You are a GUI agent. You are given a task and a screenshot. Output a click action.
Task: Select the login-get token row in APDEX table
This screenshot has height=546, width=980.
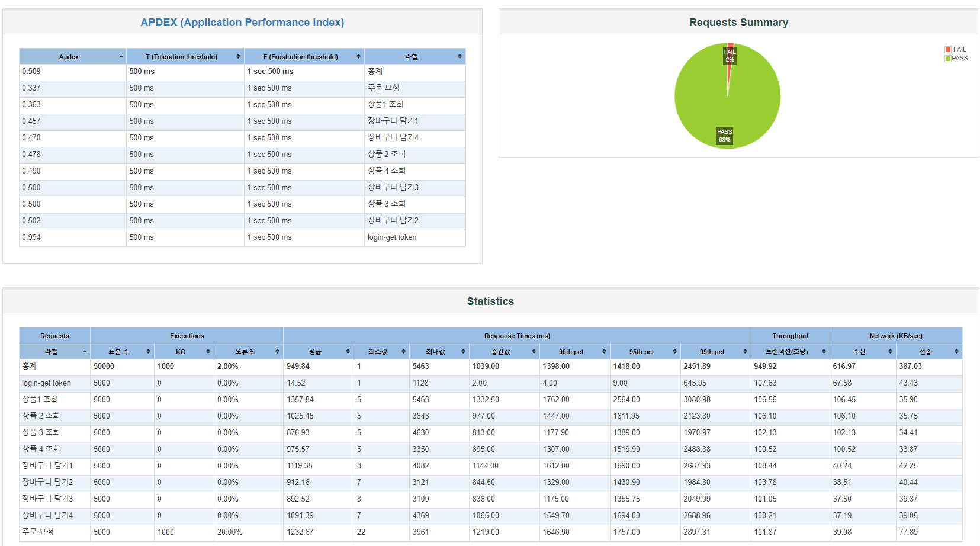pos(242,237)
